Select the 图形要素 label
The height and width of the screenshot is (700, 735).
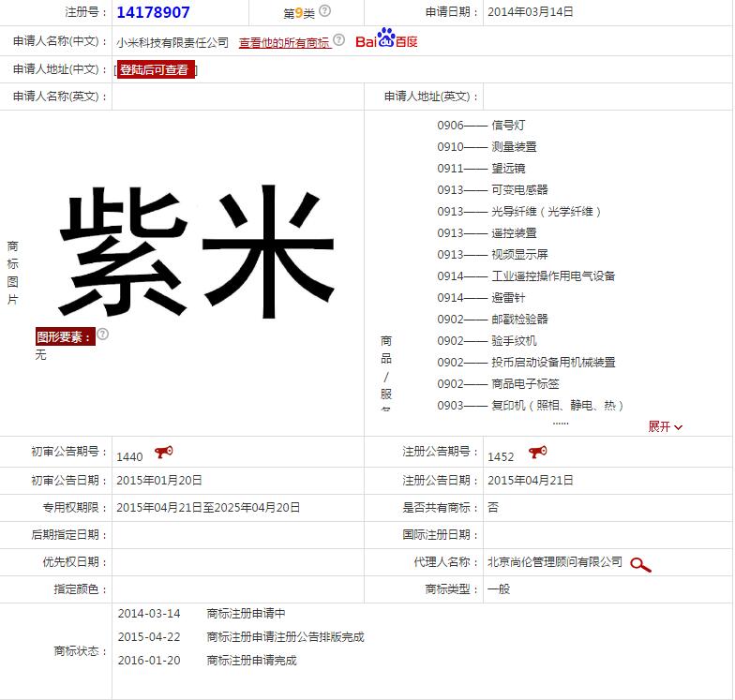point(65,336)
